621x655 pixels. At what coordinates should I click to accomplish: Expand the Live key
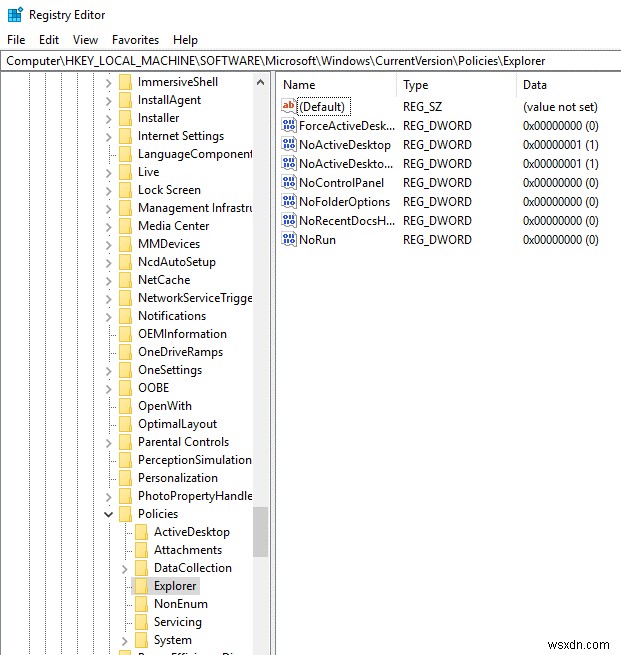109,173
